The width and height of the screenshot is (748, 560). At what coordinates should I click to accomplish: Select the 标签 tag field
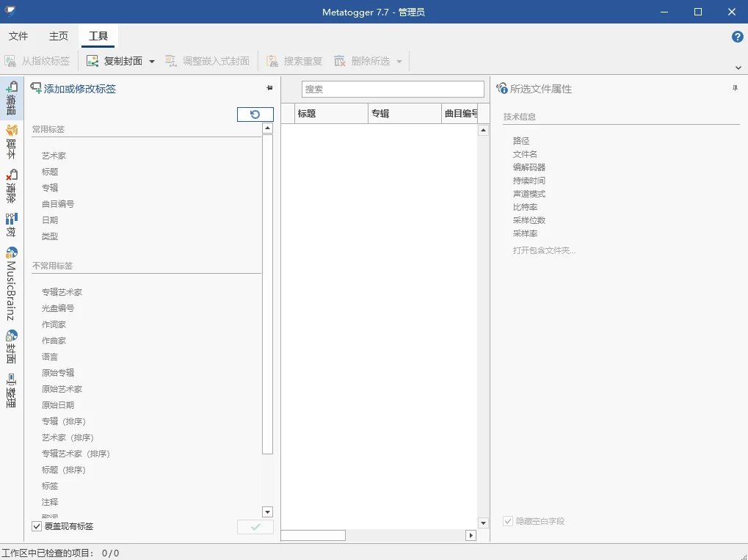50,486
